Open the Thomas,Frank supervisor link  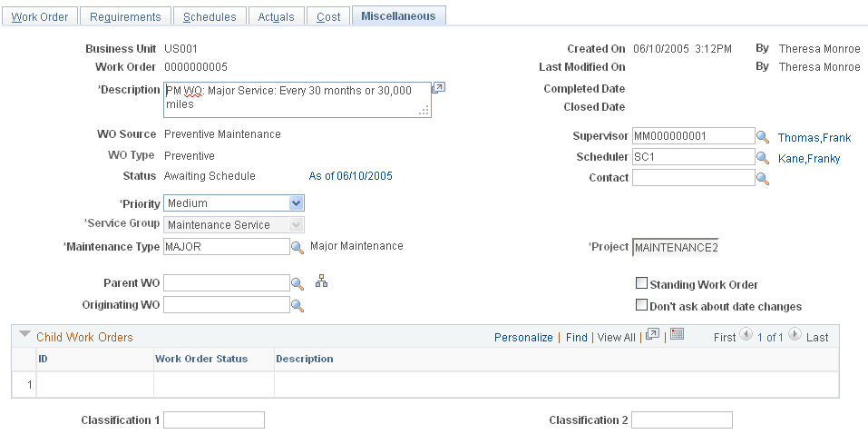tap(814, 137)
